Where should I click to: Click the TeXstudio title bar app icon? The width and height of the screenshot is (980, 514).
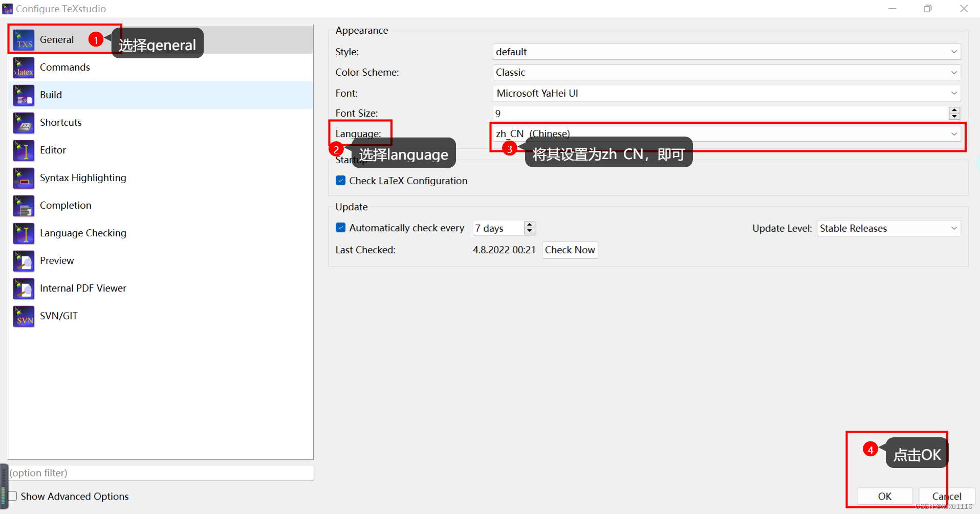(7, 9)
